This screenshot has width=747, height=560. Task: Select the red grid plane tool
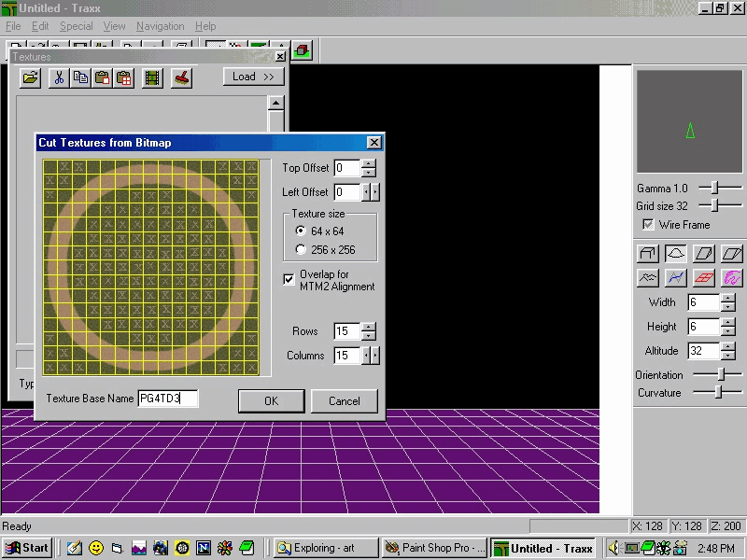coord(703,277)
